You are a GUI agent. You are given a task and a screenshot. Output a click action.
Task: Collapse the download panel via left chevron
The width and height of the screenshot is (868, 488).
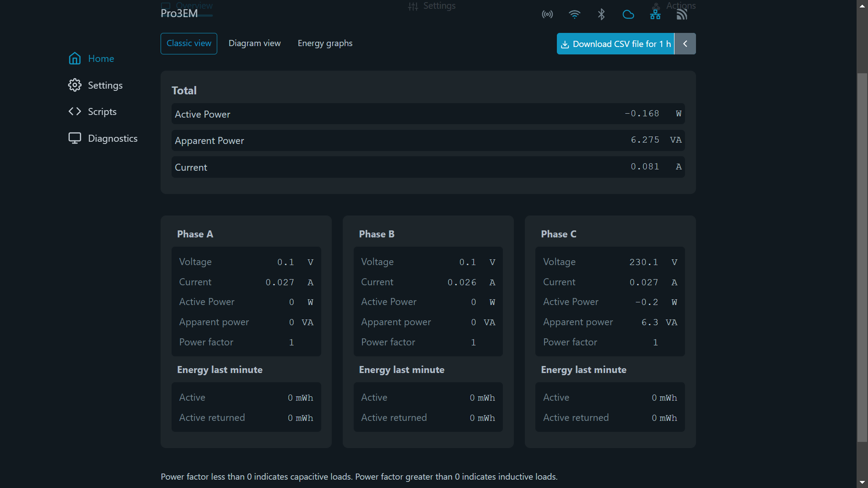coord(685,43)
